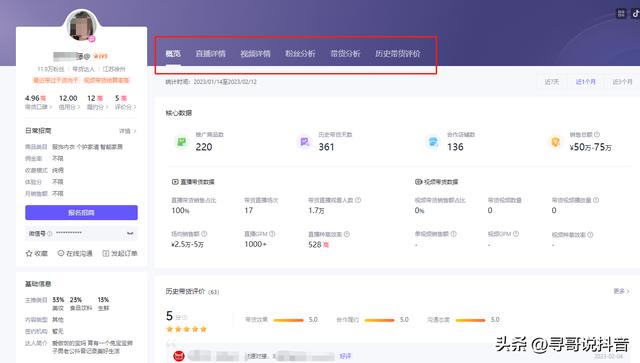Viewport: 640px width, 363px height.
Task: Click the 直播GPM value 1000+
Action: [x=256, y=244]
